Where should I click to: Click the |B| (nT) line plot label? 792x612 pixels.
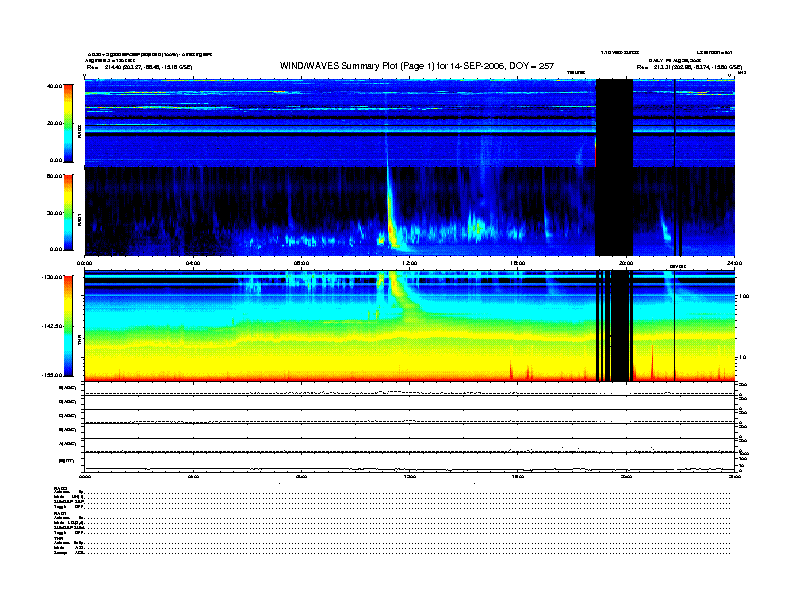(x=67, y=461)
